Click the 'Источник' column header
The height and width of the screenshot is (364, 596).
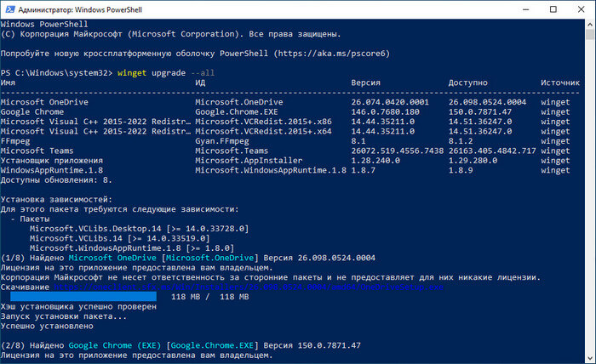point(560,82)
